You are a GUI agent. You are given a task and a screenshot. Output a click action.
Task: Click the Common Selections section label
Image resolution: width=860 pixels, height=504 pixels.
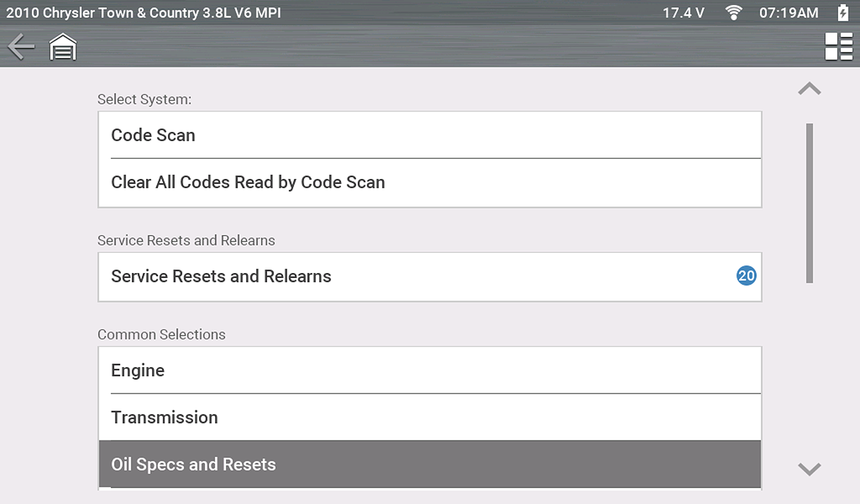pyautogui.click(x=162, y=334)
